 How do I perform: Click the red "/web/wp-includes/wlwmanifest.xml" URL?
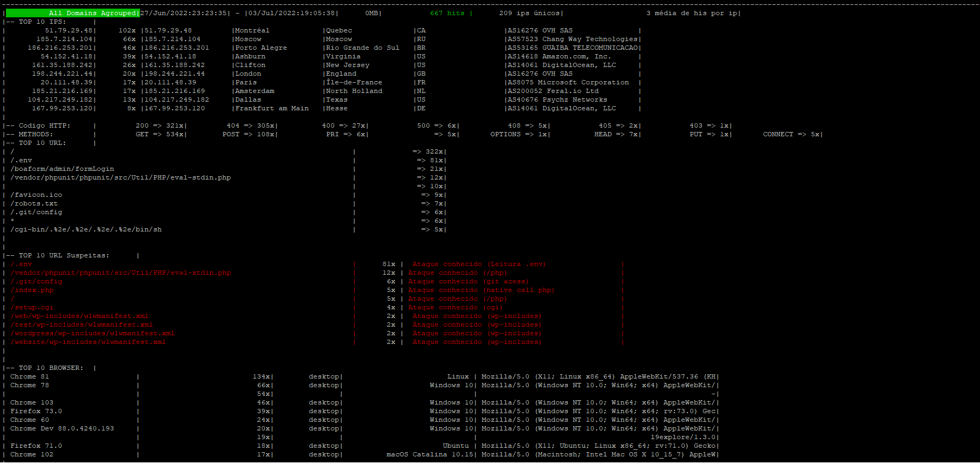point(80,316)
